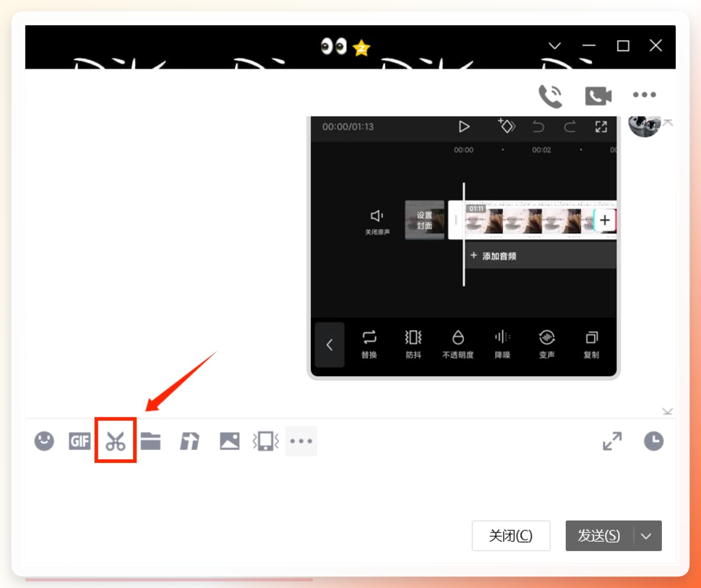Open the emoji picker smiley icon
This screenshot has height=588, width=701.
point(44,441)
